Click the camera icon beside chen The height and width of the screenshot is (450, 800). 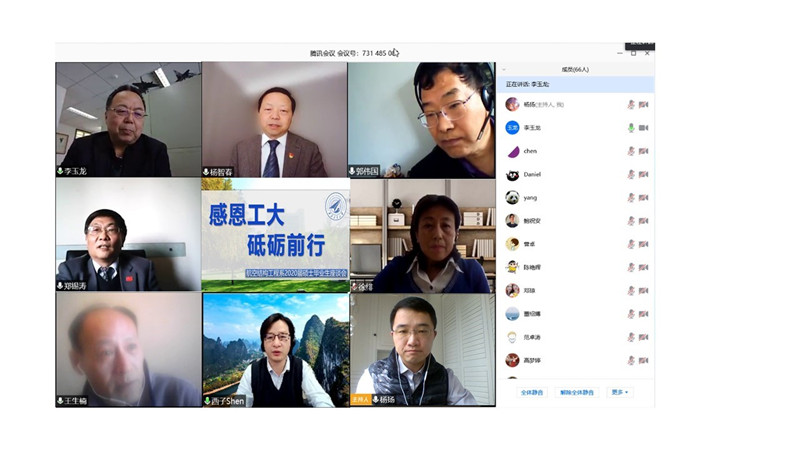coord(643,151)
